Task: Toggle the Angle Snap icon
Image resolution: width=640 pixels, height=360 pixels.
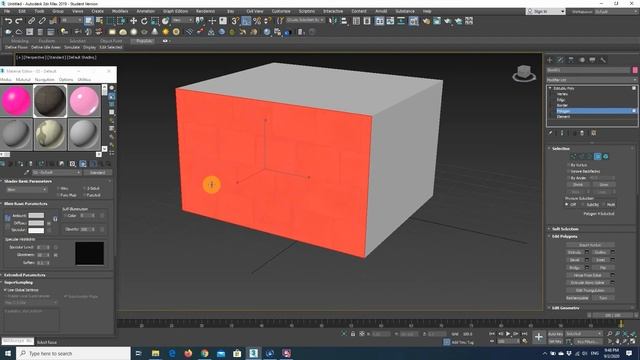Action: pos(246,20)
